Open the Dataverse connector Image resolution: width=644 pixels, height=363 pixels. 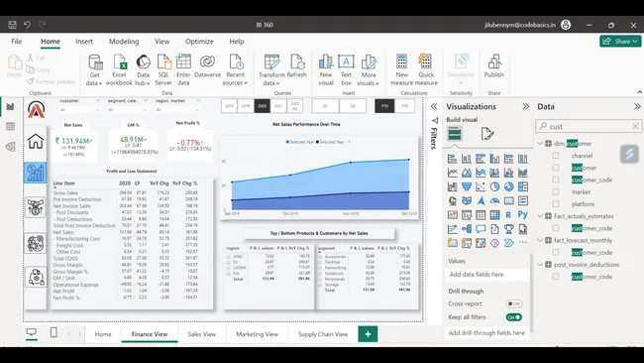(207, 66)
